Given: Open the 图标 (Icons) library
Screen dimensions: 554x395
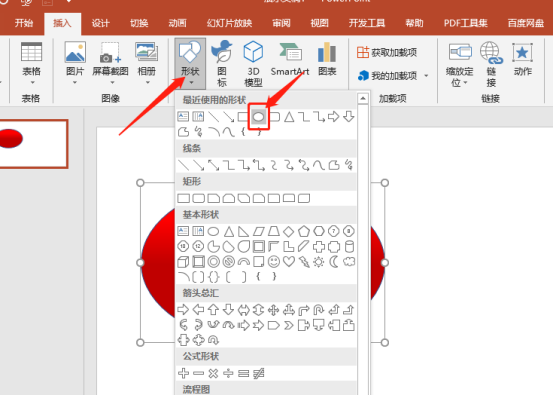Looking at the screenshot, I should coord(222,52).
